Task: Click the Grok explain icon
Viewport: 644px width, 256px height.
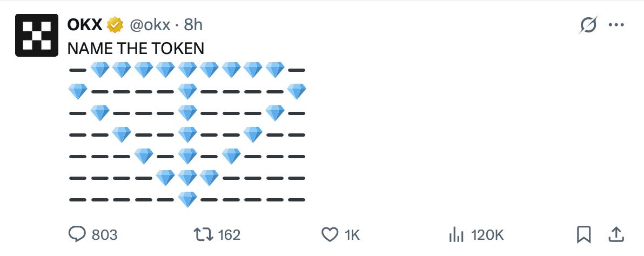Action: (588, 25)
